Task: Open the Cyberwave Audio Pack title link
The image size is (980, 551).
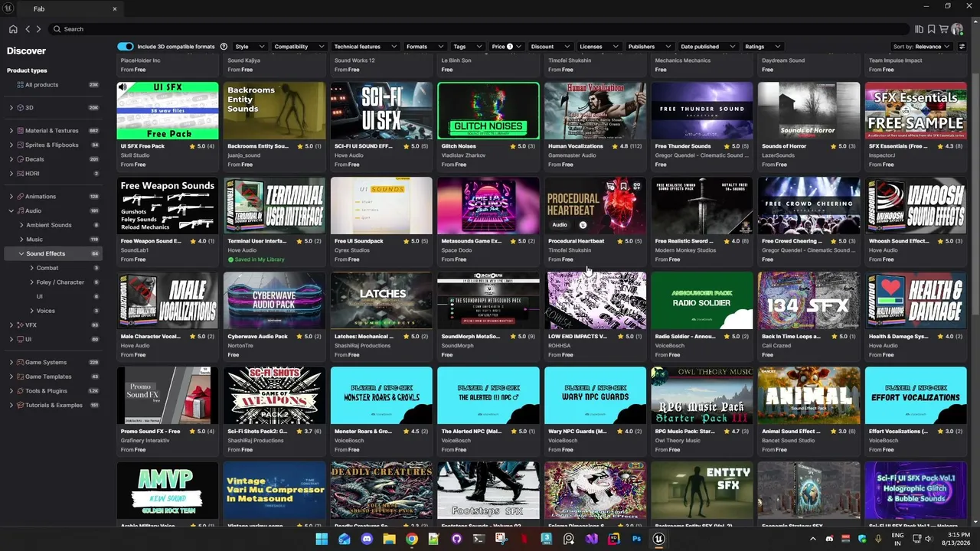Action: (x=257, y=337)
